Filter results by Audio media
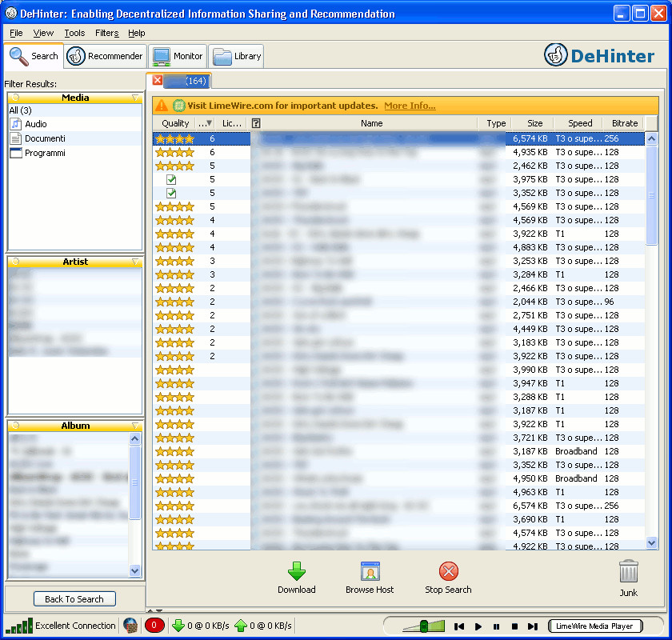The height and width of the screenshot is (640, 672). [x=75, y=124]
